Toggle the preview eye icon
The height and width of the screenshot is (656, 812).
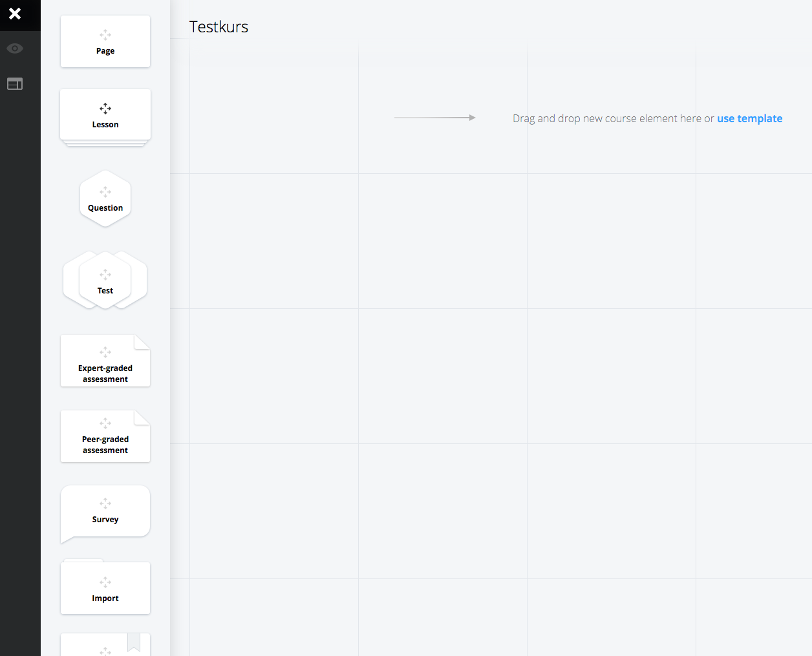click(15, 48)
